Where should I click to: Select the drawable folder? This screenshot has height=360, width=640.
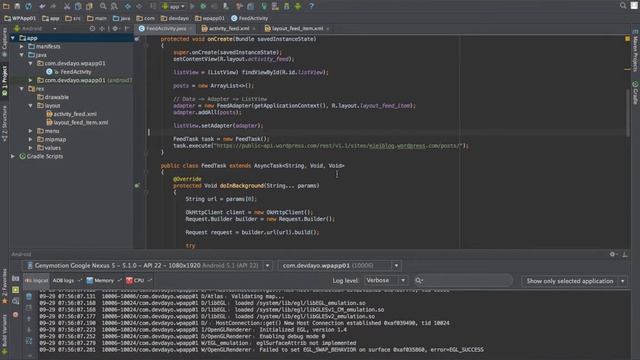53,97
